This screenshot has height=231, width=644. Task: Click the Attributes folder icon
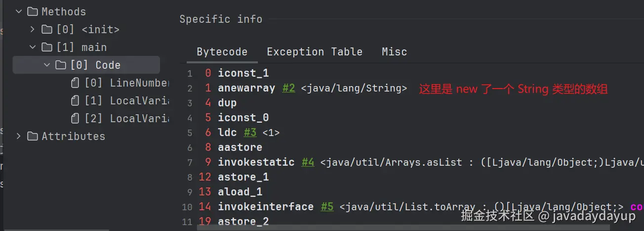[x=33, y=136]
